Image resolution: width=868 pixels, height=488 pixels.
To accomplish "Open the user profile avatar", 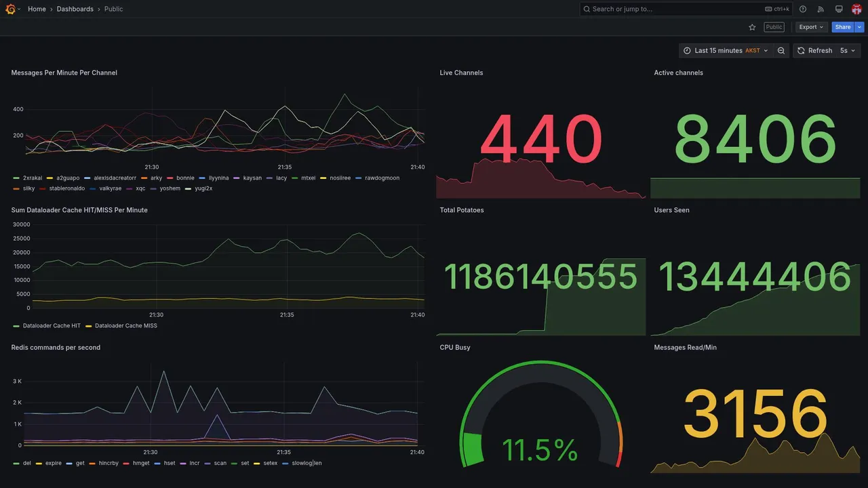I will (856, 9).
